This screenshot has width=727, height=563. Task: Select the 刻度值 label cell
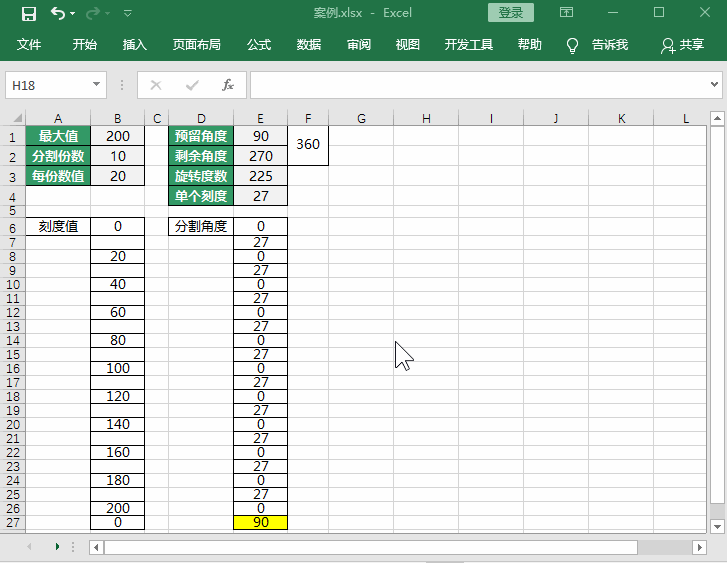click(x=58, y=226)
